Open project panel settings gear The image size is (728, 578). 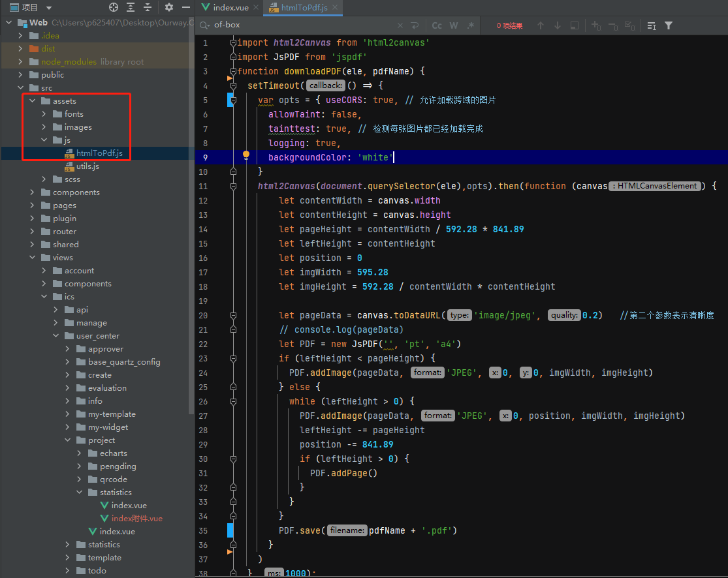coord(169,7)
